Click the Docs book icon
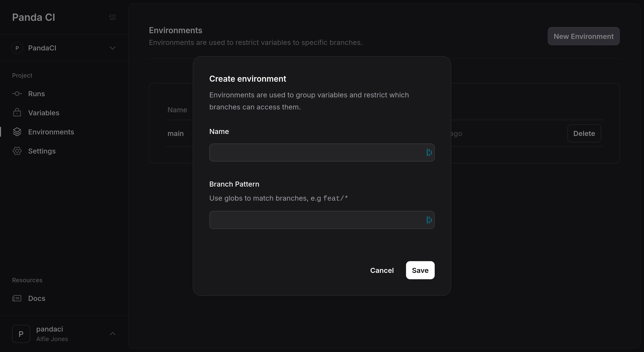This screenshot has width=644, height=352. click(16, 298)
